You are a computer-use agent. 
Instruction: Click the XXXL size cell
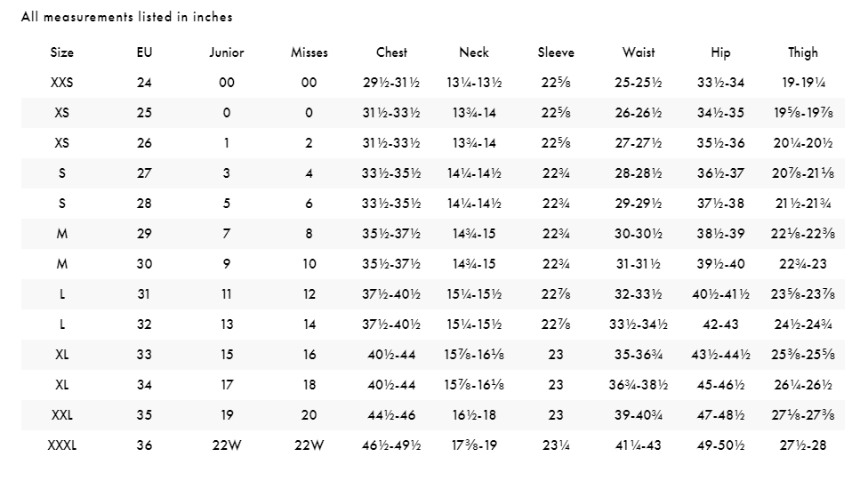coord(62,445)
